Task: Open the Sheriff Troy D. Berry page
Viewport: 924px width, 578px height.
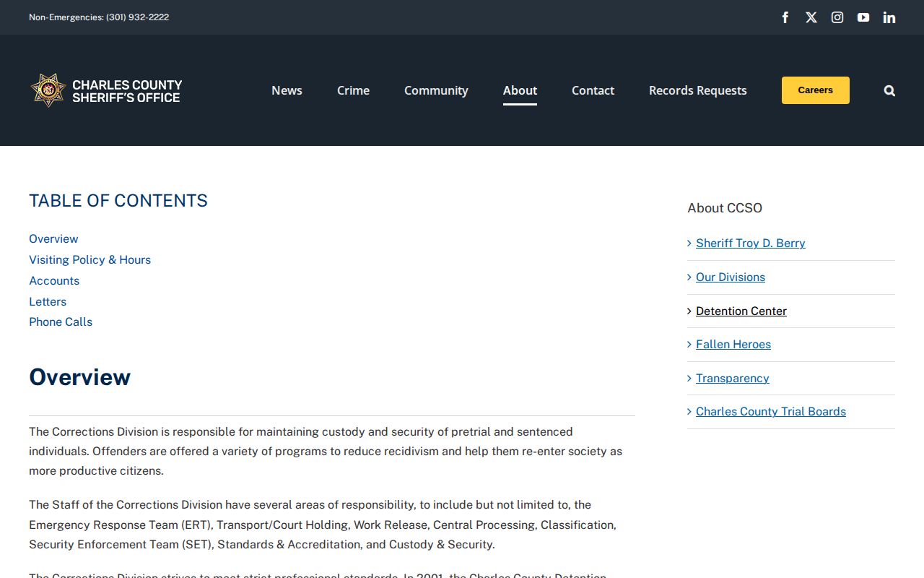Action: [751, 243]
